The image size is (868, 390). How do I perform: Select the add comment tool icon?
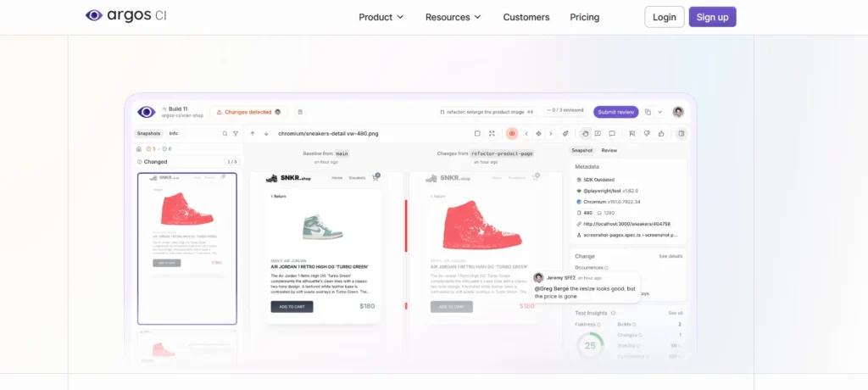click(598, 133)
